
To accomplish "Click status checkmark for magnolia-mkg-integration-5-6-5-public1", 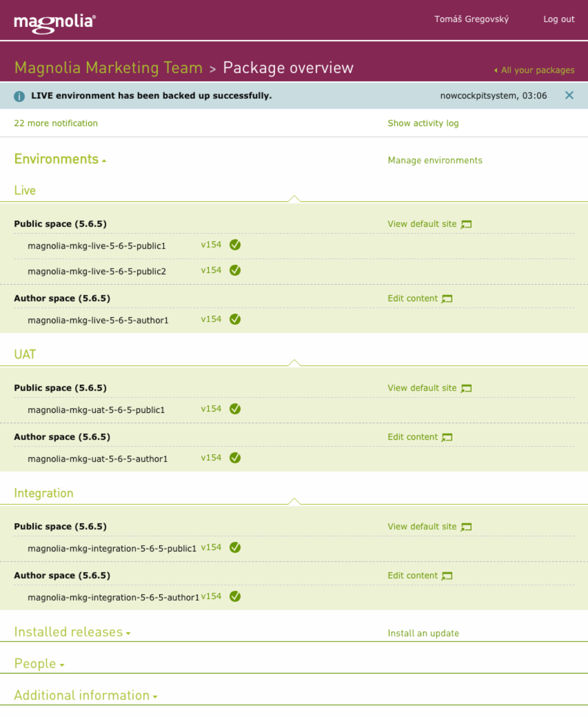I will (235, 548).
